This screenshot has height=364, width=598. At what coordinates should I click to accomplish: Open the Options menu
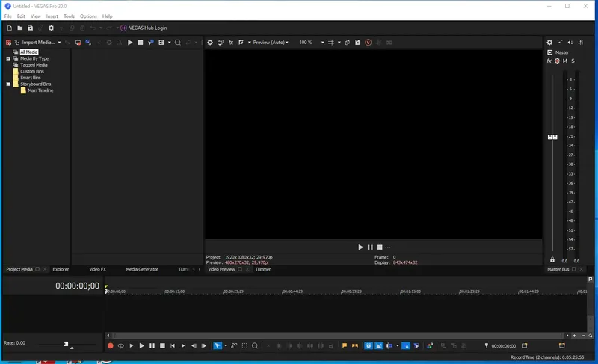coord(88,16)
